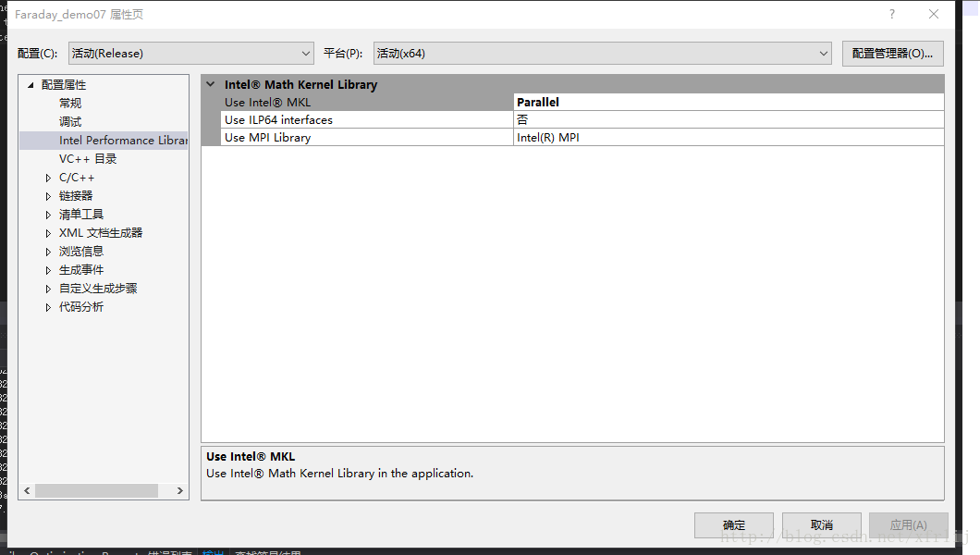Collapse the Intel Math Kernel Library section
Image resolution: width=980 pixels, height=555 pixels.
[211, 84]
